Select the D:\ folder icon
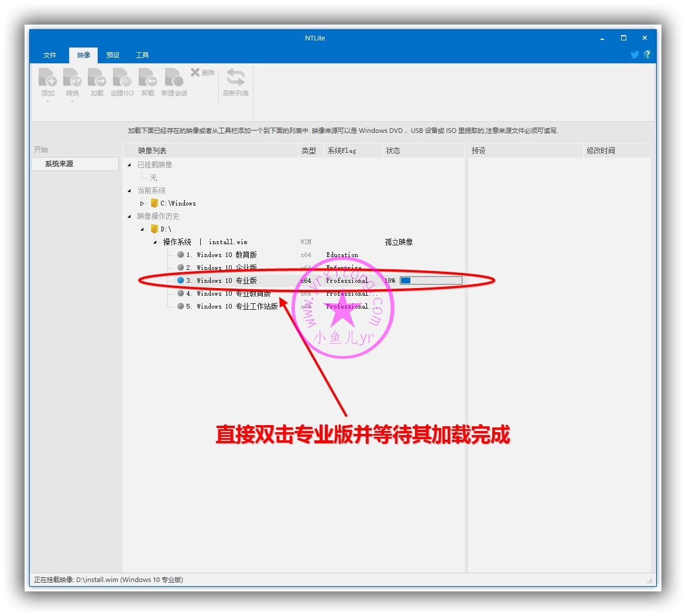The height and width of the screenshot is (616, 686). pos(154,229)
